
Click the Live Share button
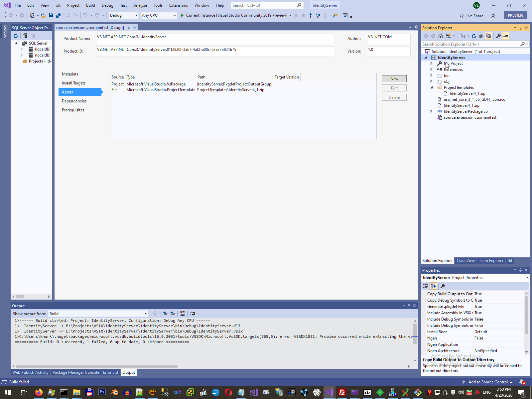click(x=471, y=16)
